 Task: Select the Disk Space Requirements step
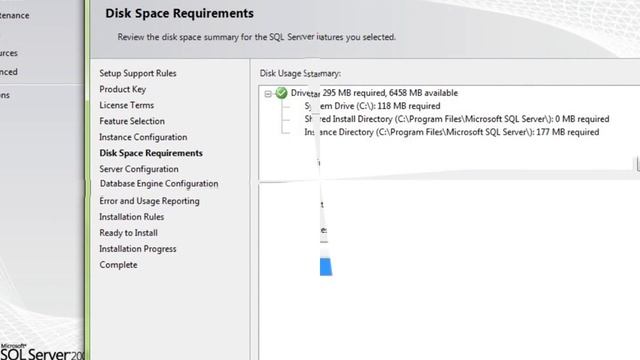[x=151, y=153]
